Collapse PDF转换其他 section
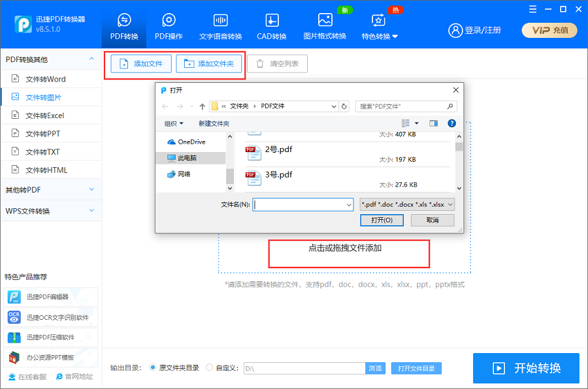 [51, 59]
